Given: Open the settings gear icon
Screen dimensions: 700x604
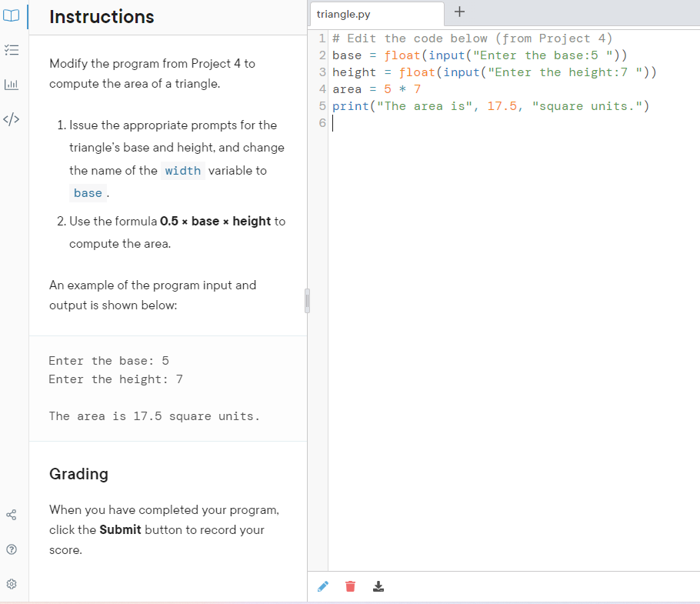Looking at the screenshot, I should click(x=12, y=584).
